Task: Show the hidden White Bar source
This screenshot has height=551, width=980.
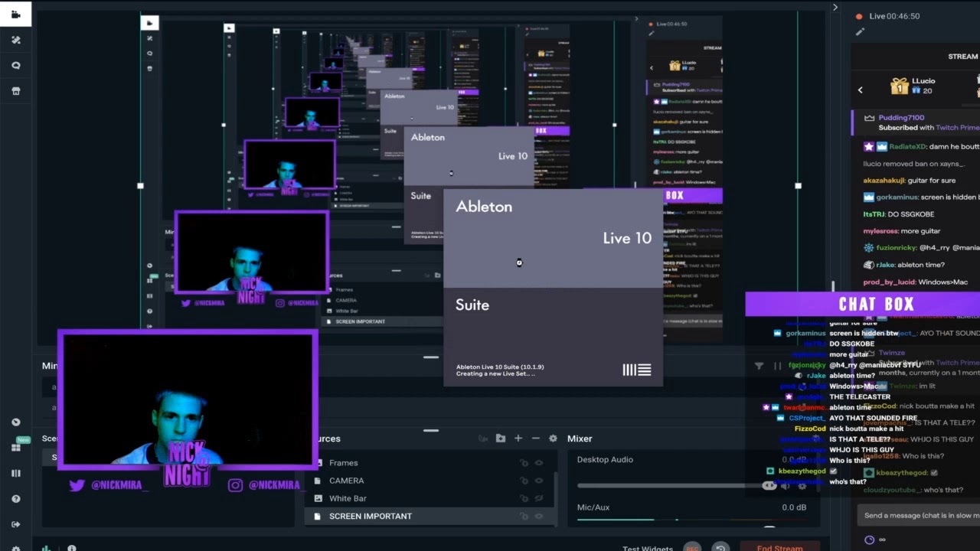Action: (539, 498)
